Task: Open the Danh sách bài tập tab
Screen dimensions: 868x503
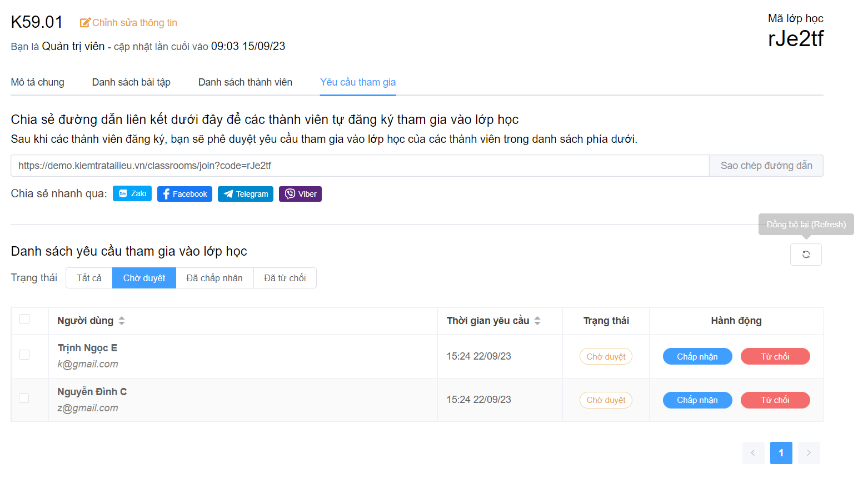Action: (x=131, y=82)
